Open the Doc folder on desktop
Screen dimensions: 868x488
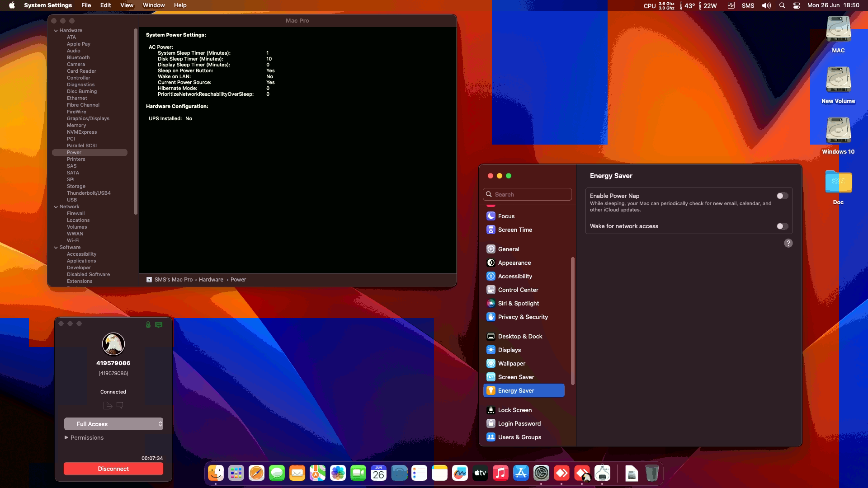[838, 187]
